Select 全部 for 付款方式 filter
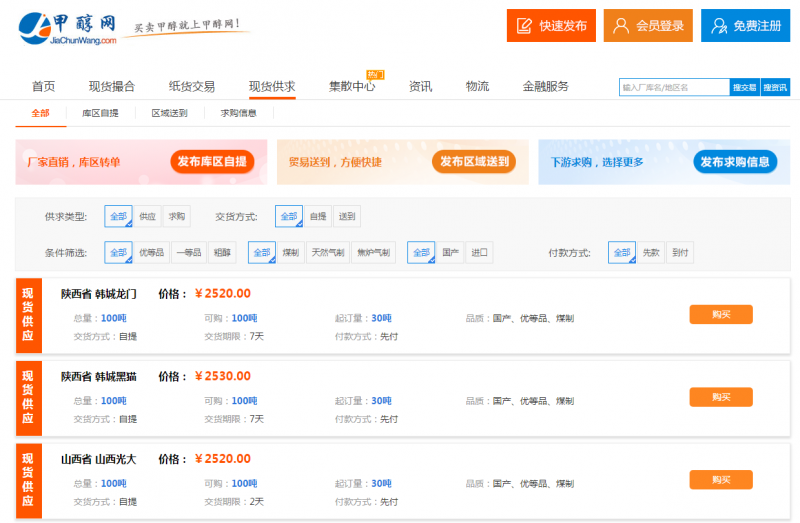 pos(622,253)
